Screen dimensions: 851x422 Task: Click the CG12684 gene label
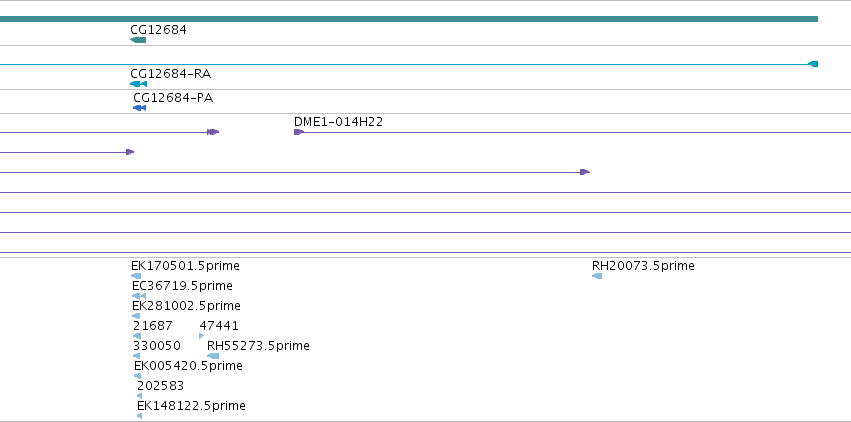pyautogui.click(x=158, y=30)
